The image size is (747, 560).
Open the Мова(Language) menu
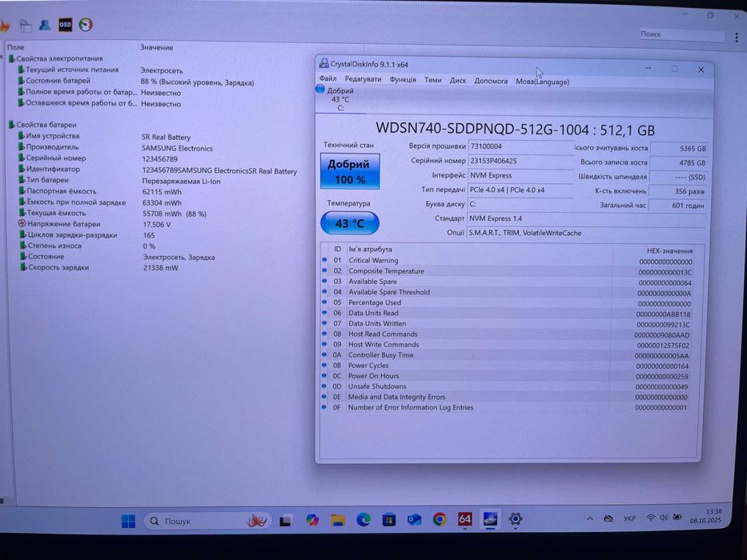[x=543, y=82]
